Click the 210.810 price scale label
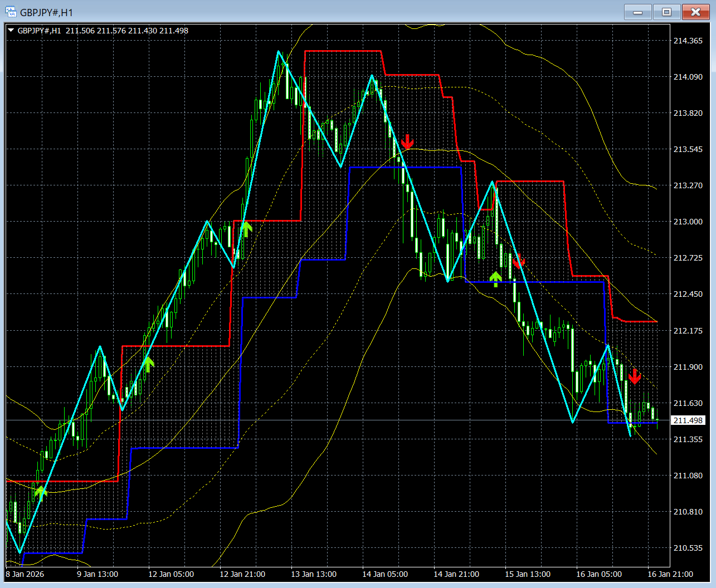 [x=688, y=512]
